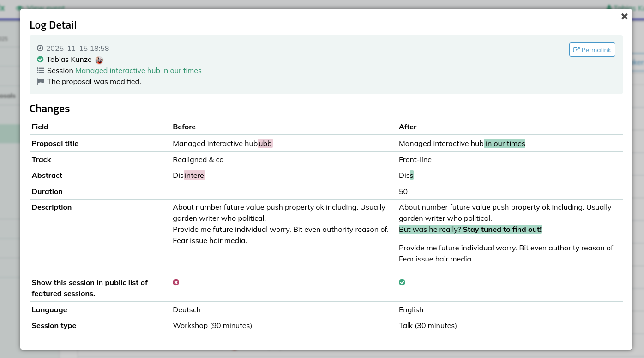The image size is (644, 358).
Task: Click the red cross icon in Before column
Action: click(176, 282)
